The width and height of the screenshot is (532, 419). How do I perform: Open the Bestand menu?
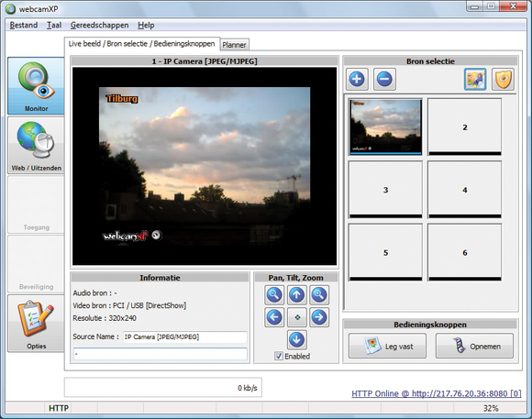point(24,25)
